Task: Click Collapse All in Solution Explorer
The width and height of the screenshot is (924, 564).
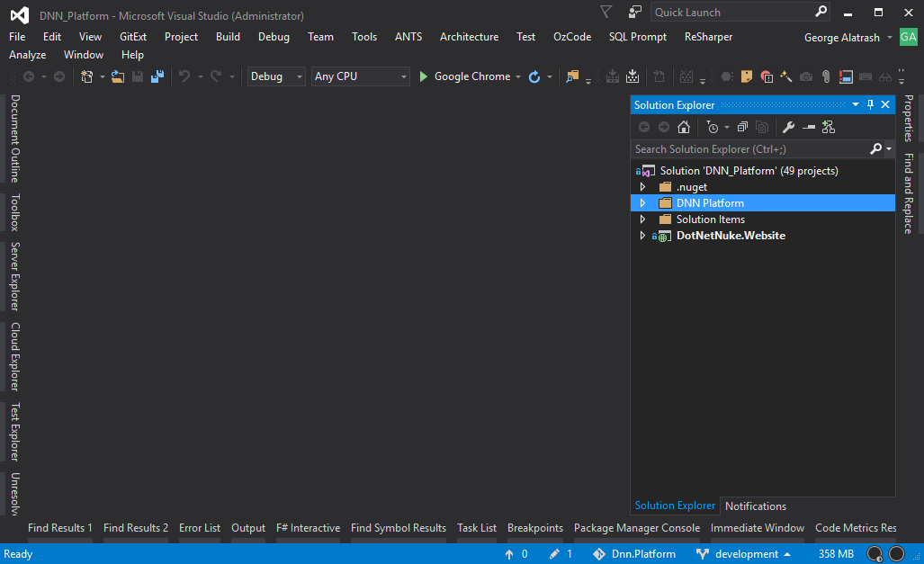Action: pos(742,128)
